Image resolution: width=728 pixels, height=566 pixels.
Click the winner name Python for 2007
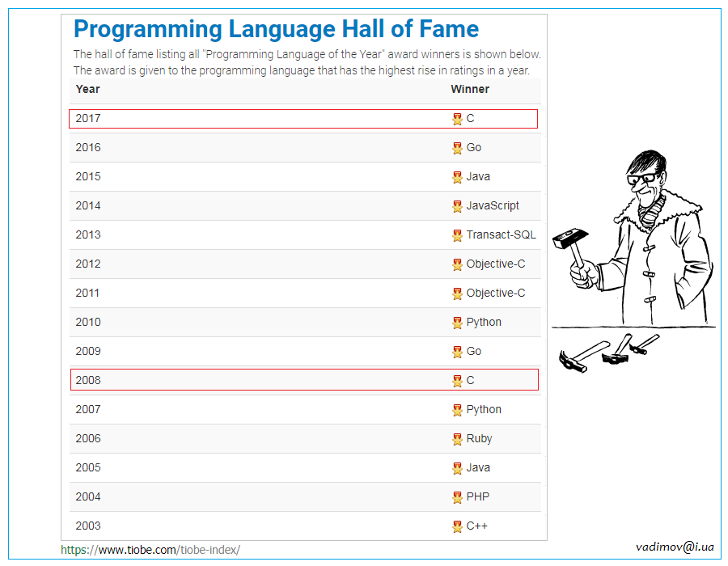click(484, 410)
